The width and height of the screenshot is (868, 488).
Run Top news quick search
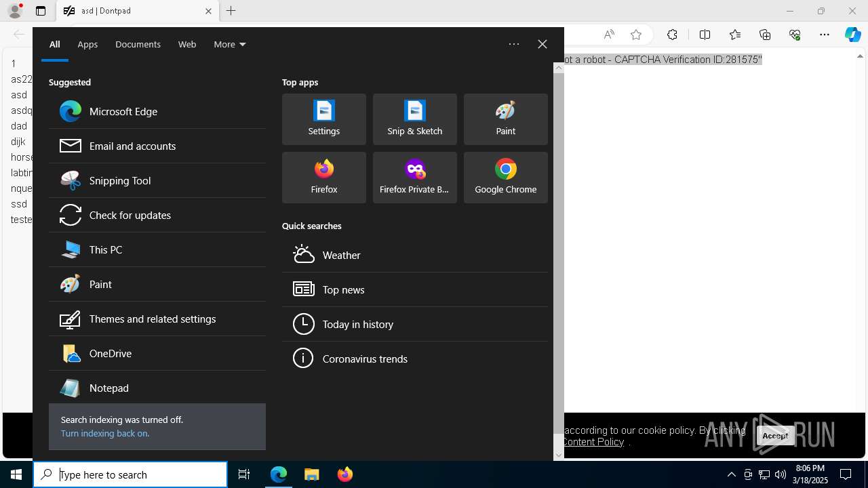[x=415, y=289]
